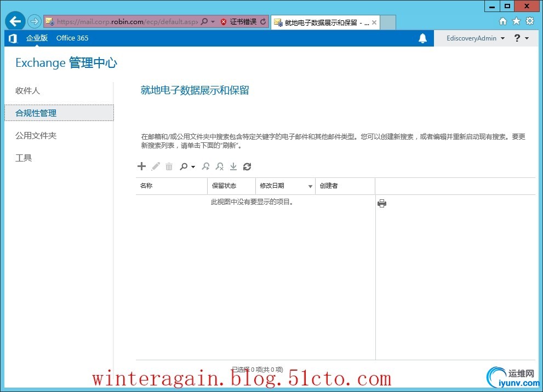Click the mail.corp.robin.com URL field
The height and width of the screenshot is (392, 543).
point(127,21)
